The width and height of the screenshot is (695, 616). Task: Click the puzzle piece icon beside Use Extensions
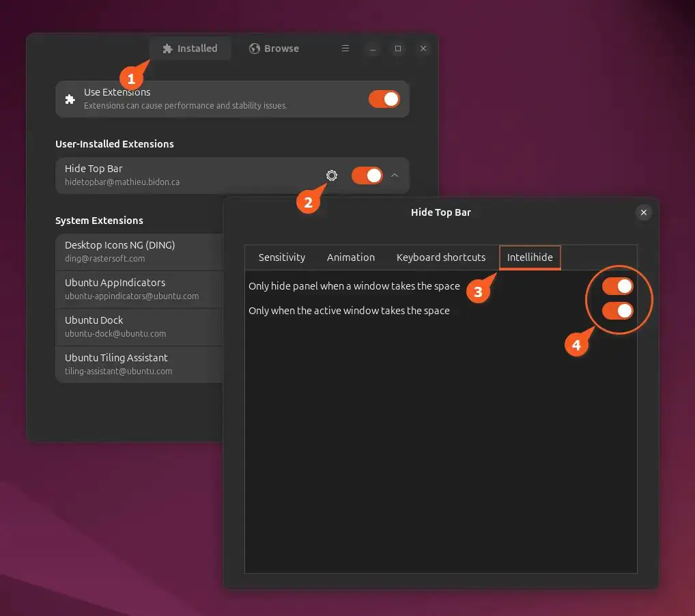click(70, 99)
